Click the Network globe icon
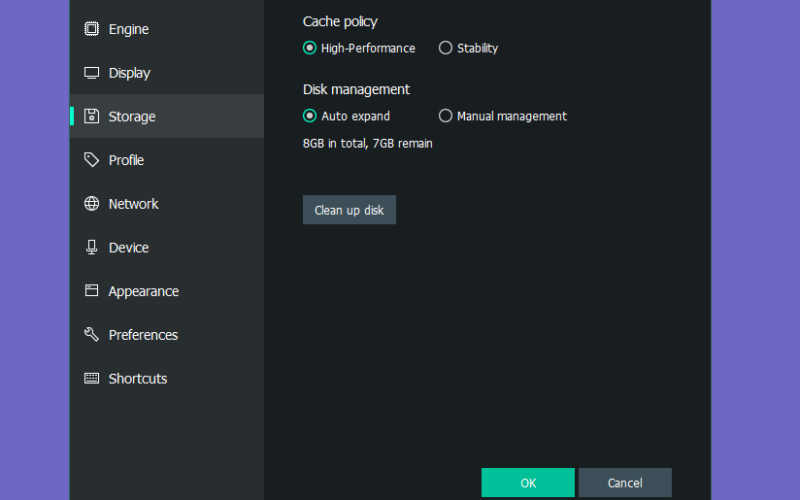800x500 pixels. point(91,204)
